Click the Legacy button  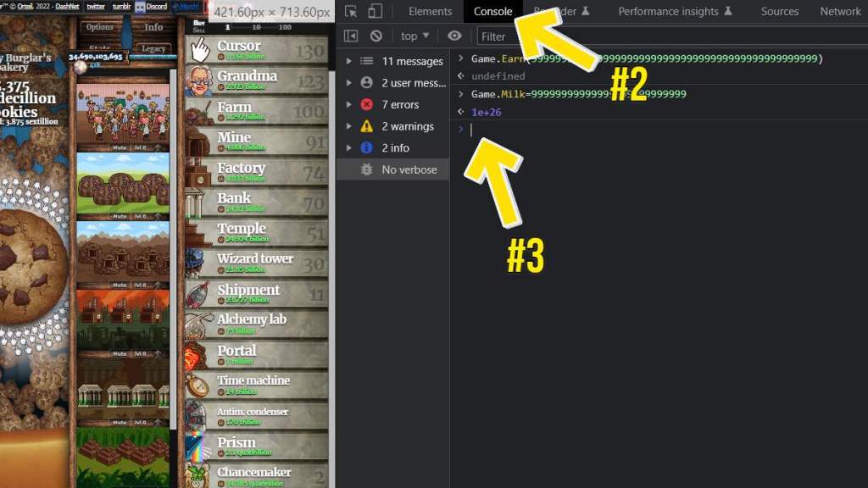153,48
